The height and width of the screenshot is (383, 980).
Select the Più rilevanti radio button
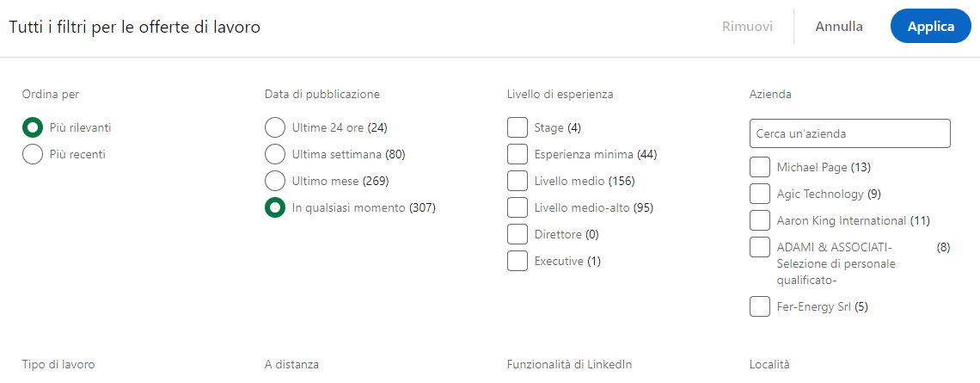click(33, 127)
